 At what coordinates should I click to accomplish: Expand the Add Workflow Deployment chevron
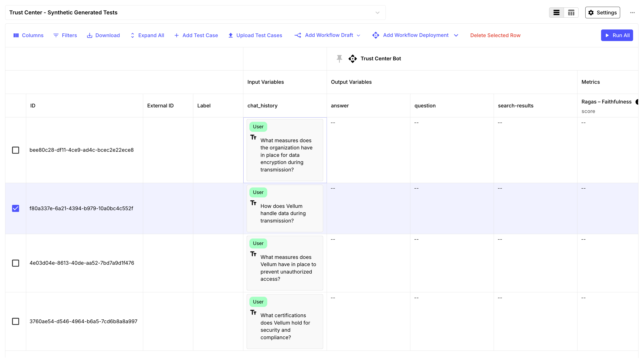[456, 35]
